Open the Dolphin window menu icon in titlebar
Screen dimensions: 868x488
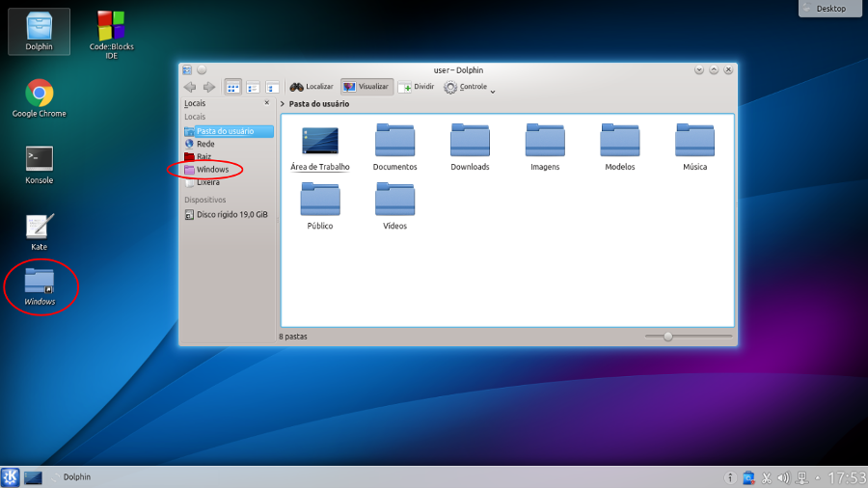tap(187, 69)
